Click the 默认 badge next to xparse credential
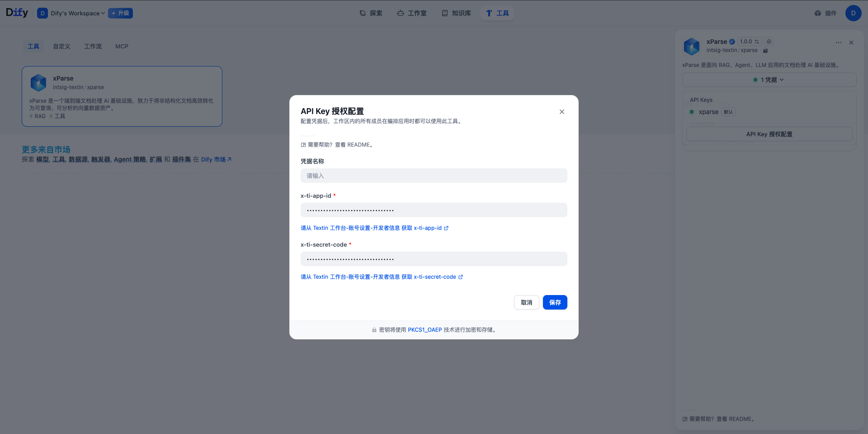The height and width of the screenshot is (434, 868). (728, 112)
